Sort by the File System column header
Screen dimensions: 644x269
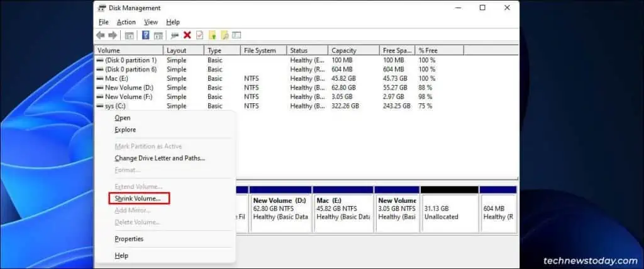pyautogui.click(x=264, y=50)
